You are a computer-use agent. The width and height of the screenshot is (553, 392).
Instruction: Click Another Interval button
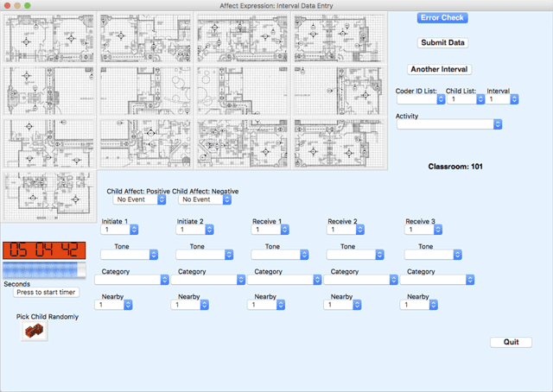(439, 69)
